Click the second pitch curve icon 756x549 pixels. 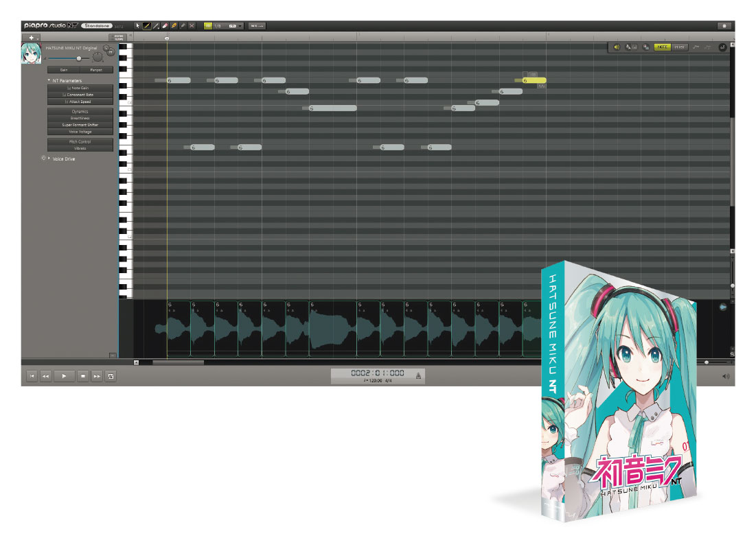pyautogui.click(x=707, y=47)
